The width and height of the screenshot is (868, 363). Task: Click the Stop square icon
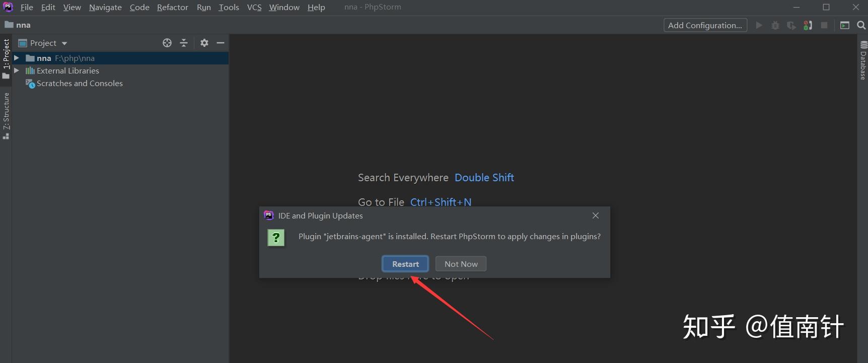coord(824,25)
